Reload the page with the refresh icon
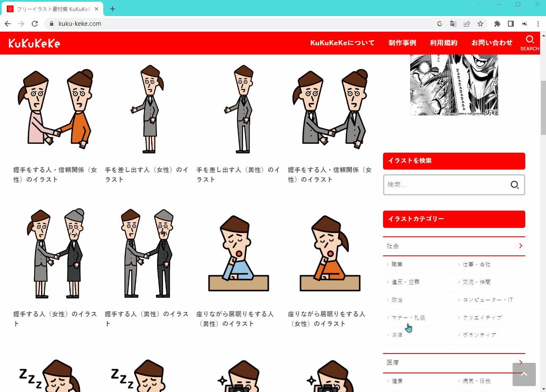The image size is (546, 392). (x=35, y=24)
